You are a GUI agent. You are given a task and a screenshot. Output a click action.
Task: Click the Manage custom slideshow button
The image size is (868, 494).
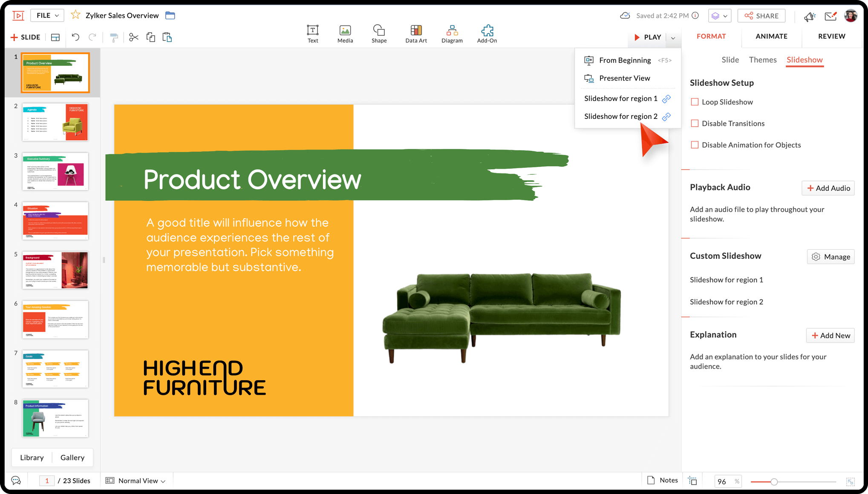coord(831,257)
